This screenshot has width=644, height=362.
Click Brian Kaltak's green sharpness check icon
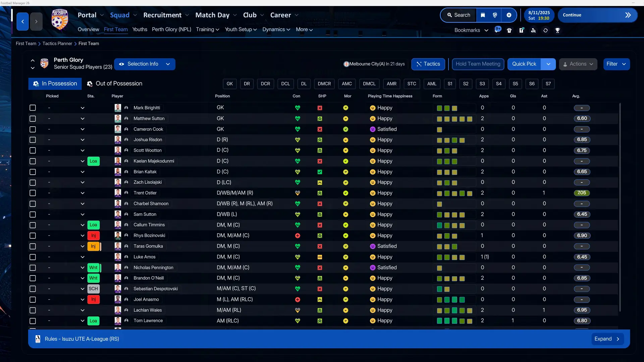320,172
